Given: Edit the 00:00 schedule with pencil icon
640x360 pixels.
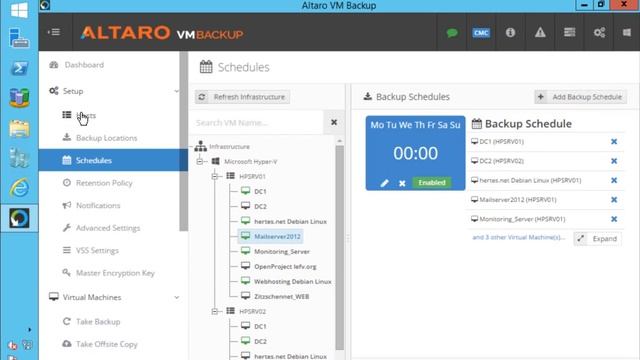Looking at the screenshot, I should tap(384, 183).
